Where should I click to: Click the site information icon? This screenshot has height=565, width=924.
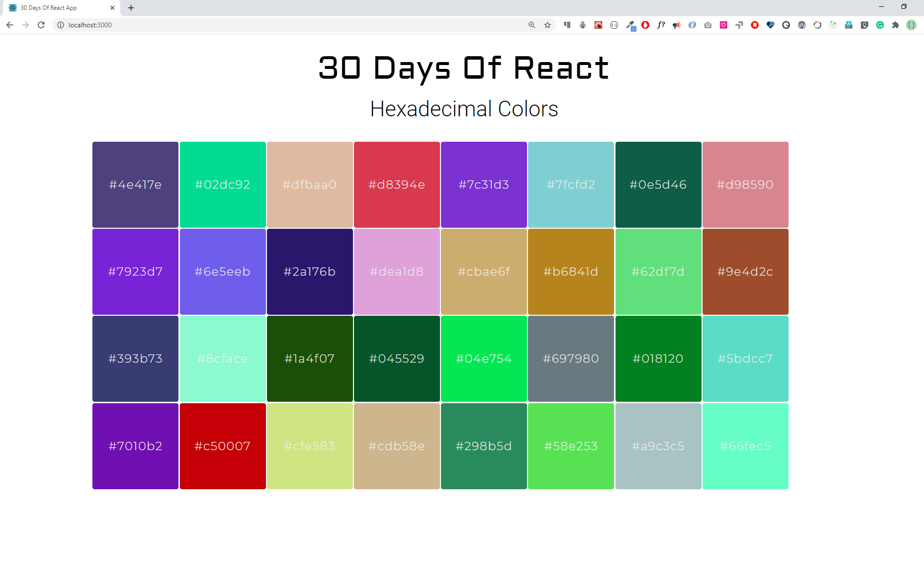point(61,25)
